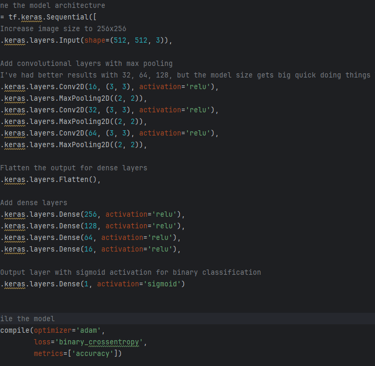
Task: Click Dense 256 layer line
Action: pos(93,214)
